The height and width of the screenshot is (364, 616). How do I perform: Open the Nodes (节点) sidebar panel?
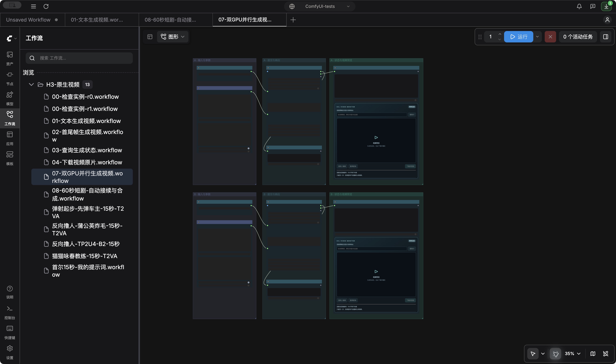pyautogui.click(x=10, y=78)
